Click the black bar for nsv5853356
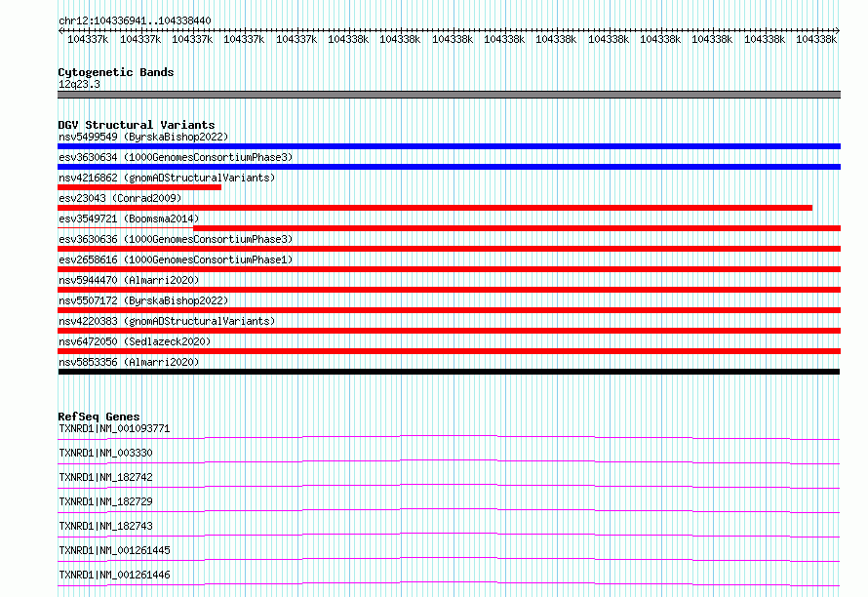Image resolution: width=868 pixels, height=597 pixels. 449,372
